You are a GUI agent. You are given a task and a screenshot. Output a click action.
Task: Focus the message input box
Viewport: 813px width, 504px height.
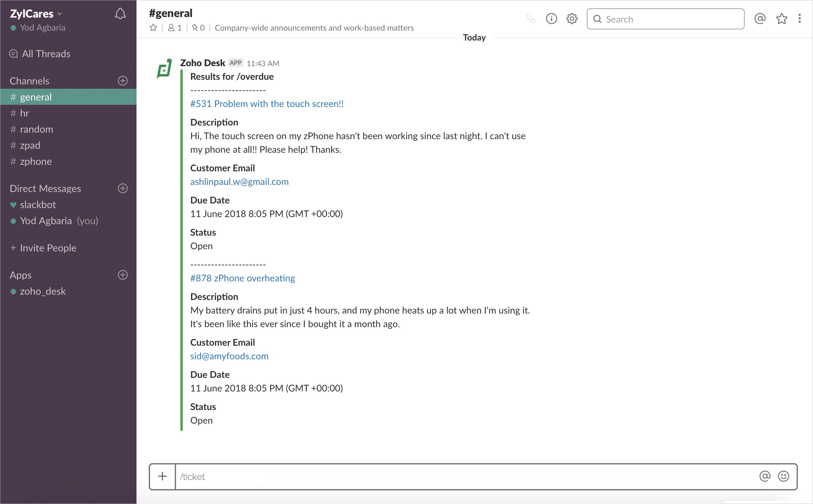[463, 477]
